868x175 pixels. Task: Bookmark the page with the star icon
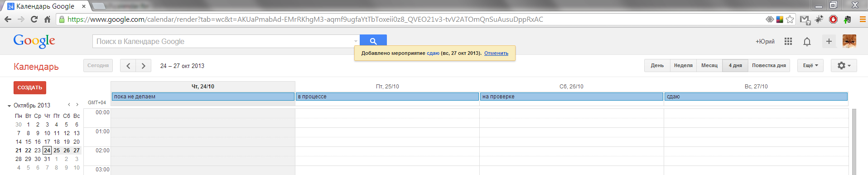(790, 19)
